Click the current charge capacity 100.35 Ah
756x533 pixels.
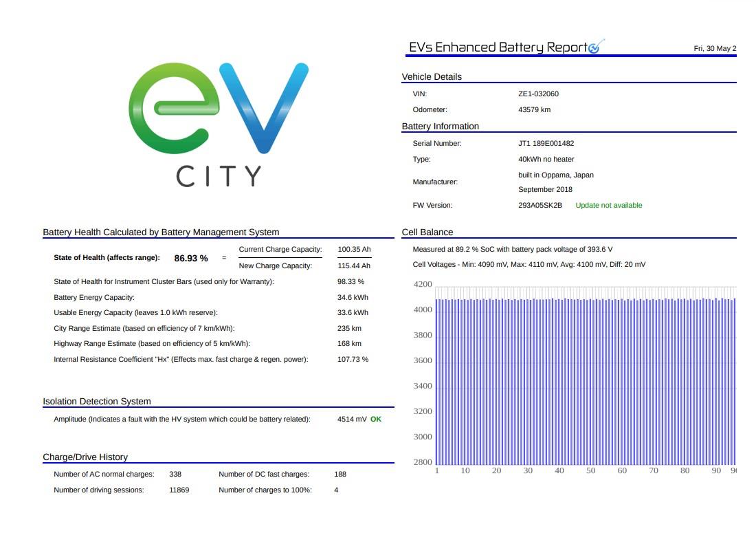click(x=355, y=250)
